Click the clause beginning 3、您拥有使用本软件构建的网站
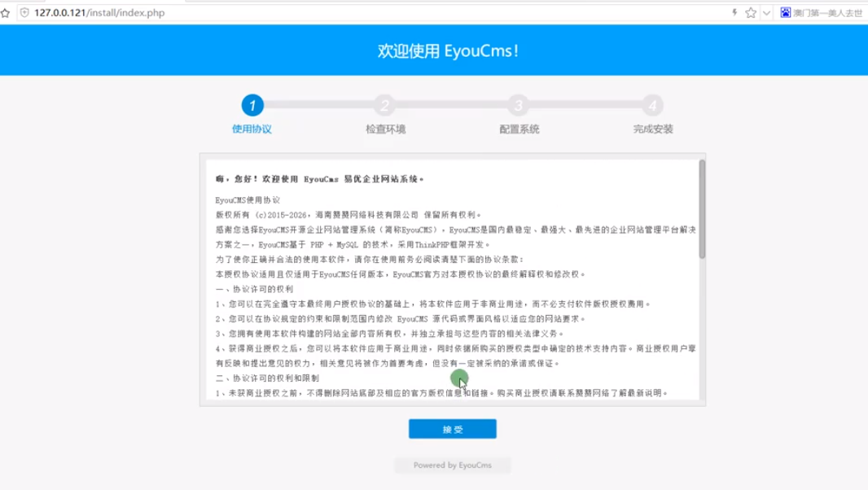This screenshot has width=868, height=490. point(390,333)
